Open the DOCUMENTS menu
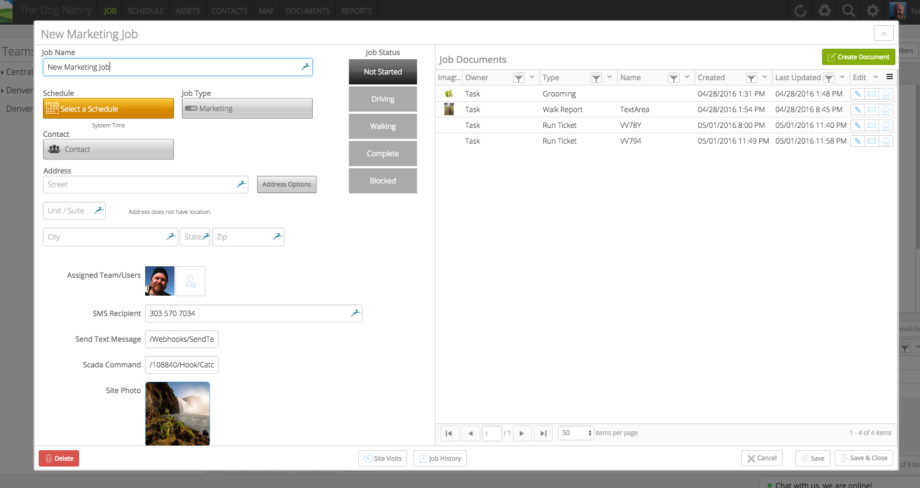 click(307, 11)
